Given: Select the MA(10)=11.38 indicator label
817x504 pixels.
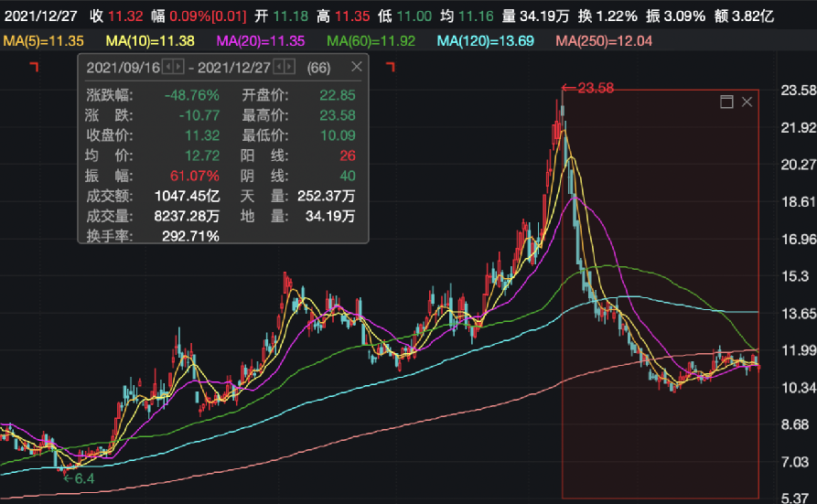Looking at the screenshot, I should tap(149, 41).
